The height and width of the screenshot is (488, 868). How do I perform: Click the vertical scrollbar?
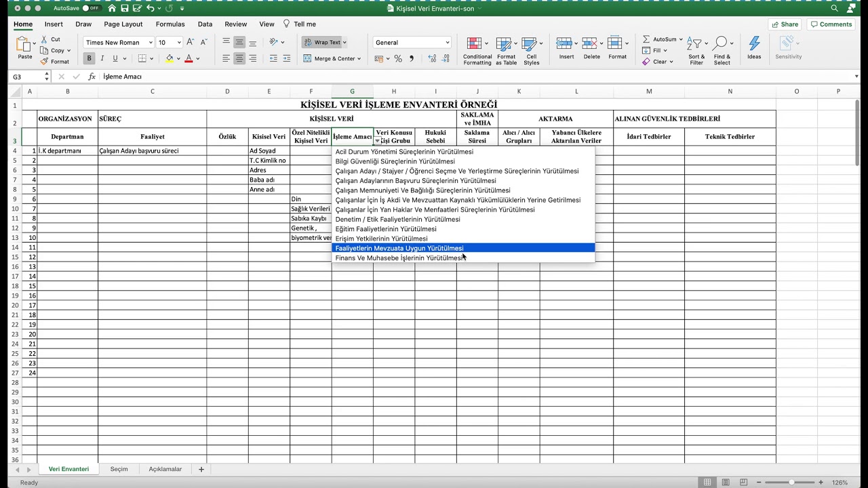(857, 133)
